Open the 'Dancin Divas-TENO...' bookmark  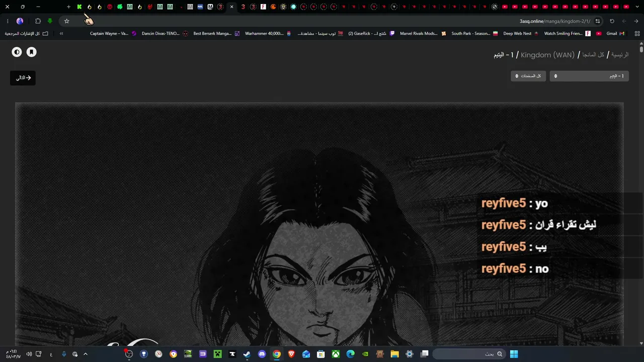pos(165,34)
